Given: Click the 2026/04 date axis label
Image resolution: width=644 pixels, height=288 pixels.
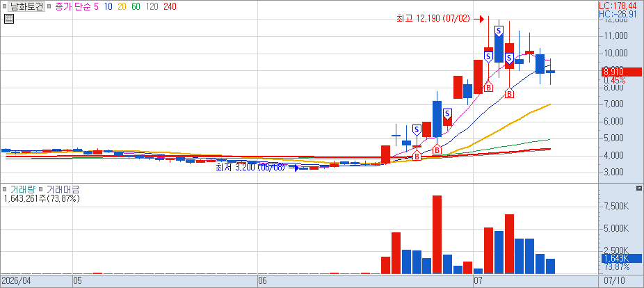Looking at the screenshot, I should pyautogui.click(x=17, y=282).
